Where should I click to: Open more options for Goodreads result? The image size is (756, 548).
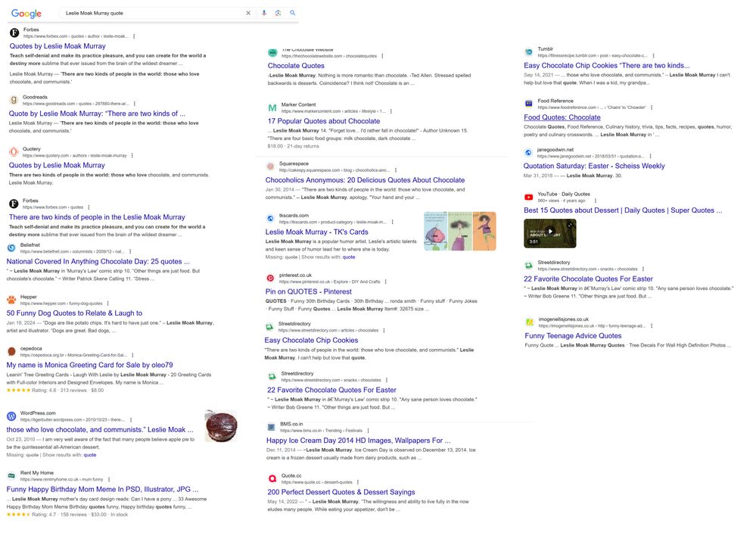point(135,104)
